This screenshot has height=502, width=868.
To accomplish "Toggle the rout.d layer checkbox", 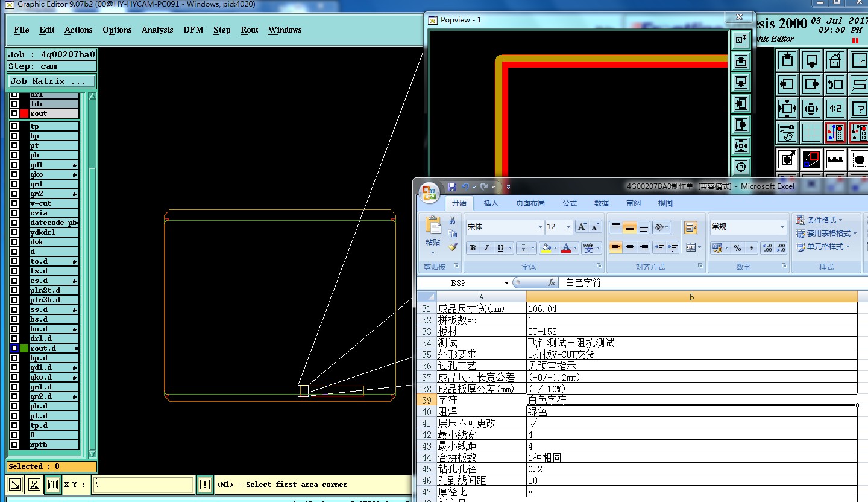I will coord(14,348).
